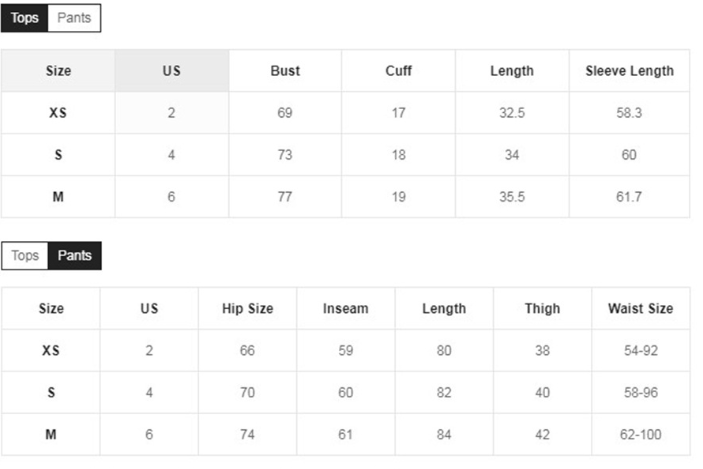Click the Bust column header

point(285,71)
